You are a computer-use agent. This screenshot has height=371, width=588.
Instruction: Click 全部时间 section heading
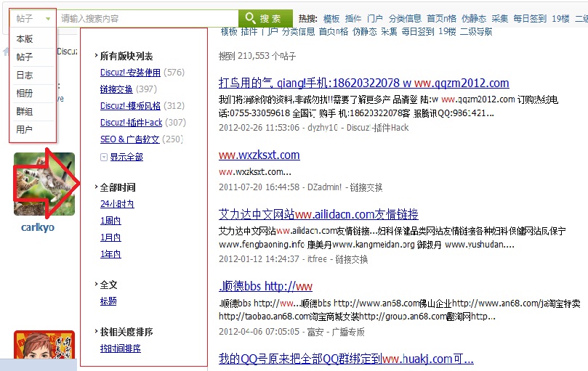point(118,187)
